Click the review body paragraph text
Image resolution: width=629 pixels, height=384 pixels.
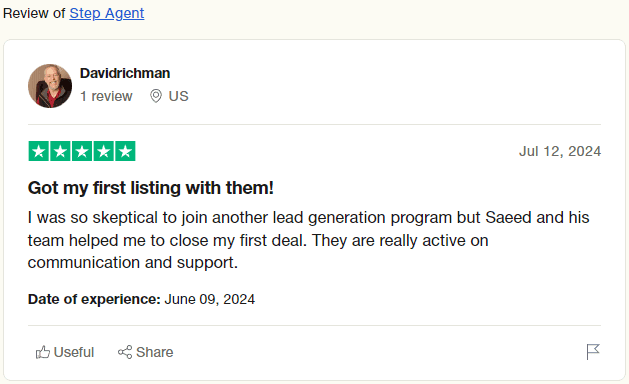308,240
